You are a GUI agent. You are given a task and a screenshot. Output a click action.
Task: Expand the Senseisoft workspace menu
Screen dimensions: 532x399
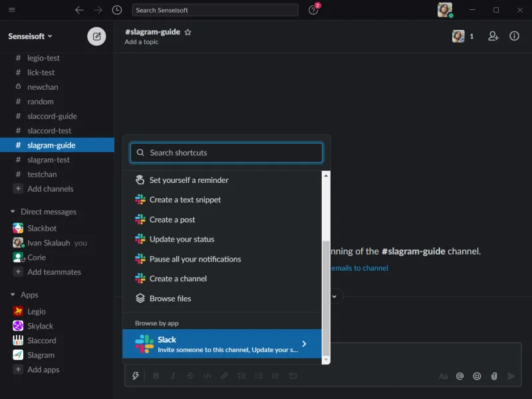pos(30,37)
